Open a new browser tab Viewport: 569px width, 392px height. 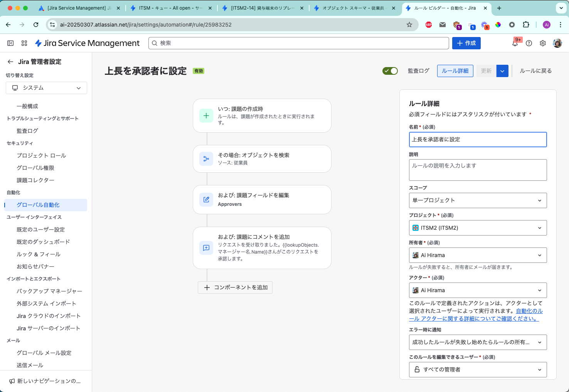[x=499, y=8]
